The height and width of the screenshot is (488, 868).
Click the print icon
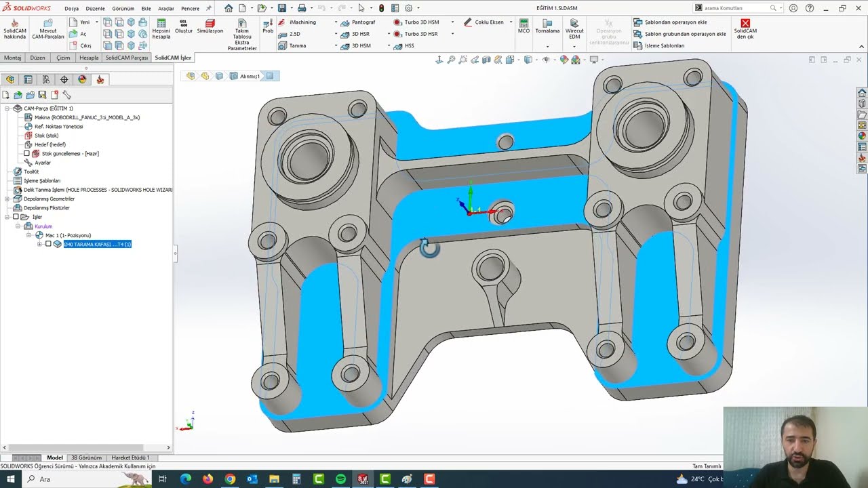[x=302, y=8]
